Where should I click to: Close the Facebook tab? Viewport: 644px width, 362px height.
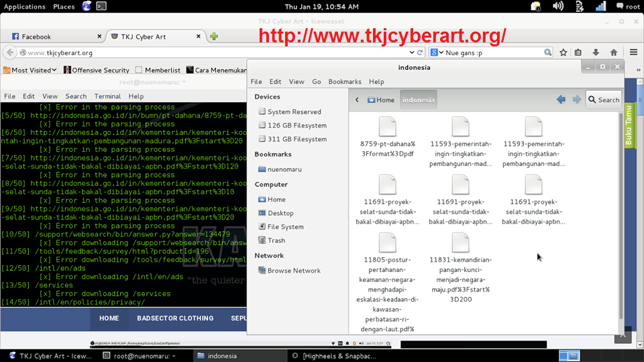point(99,37)
